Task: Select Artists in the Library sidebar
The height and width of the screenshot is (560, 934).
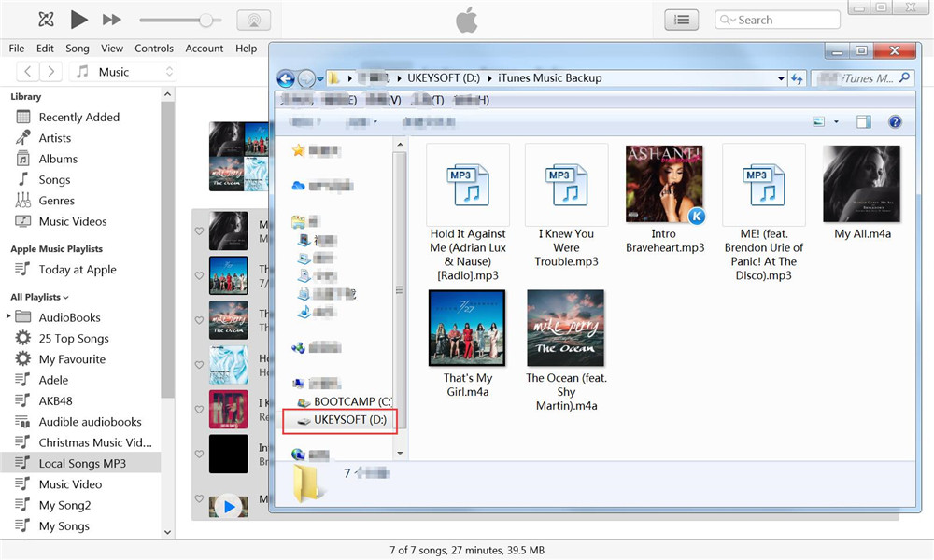Action: click(x=55, y=138)
